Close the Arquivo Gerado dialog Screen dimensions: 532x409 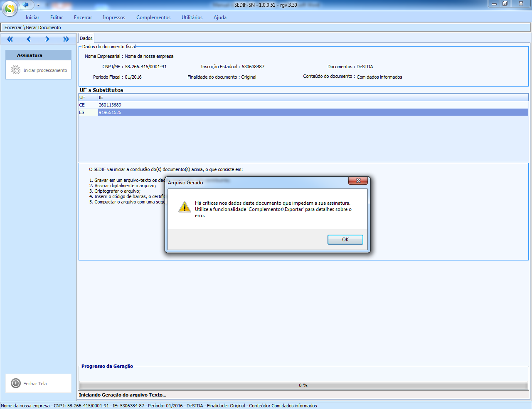(358, 181)
